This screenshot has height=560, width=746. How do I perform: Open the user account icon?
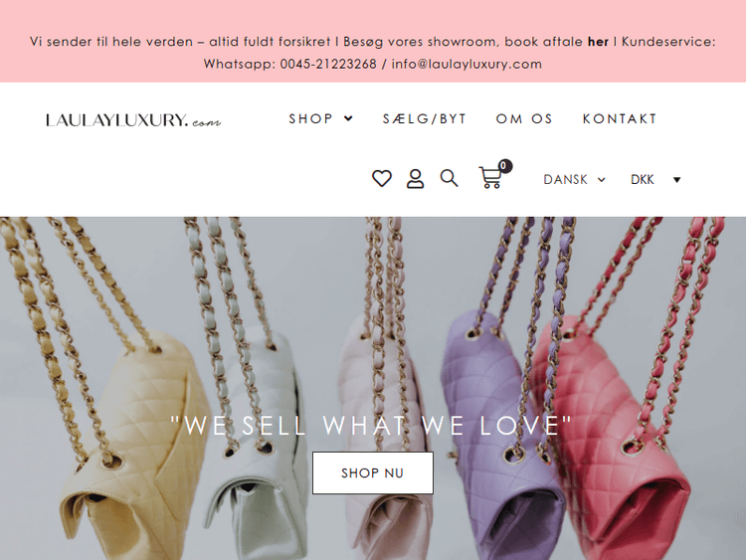coord(415,179)
